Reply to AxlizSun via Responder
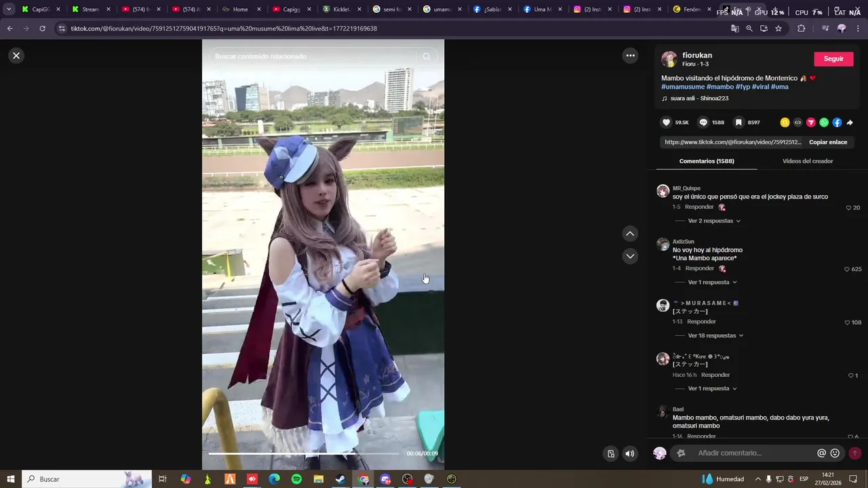The height and width of the screenshot is (488, 868). (x=699, y=268)
